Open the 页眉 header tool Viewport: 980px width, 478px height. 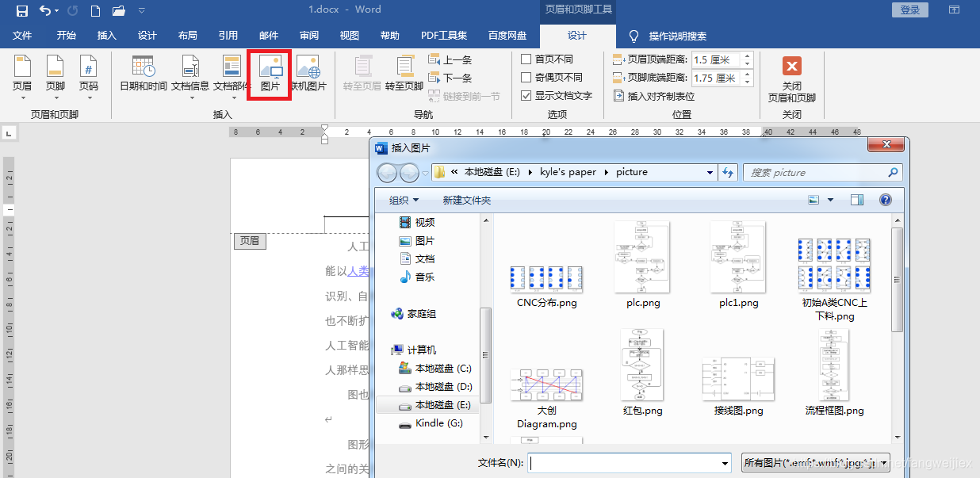click(x=22, y=77)
